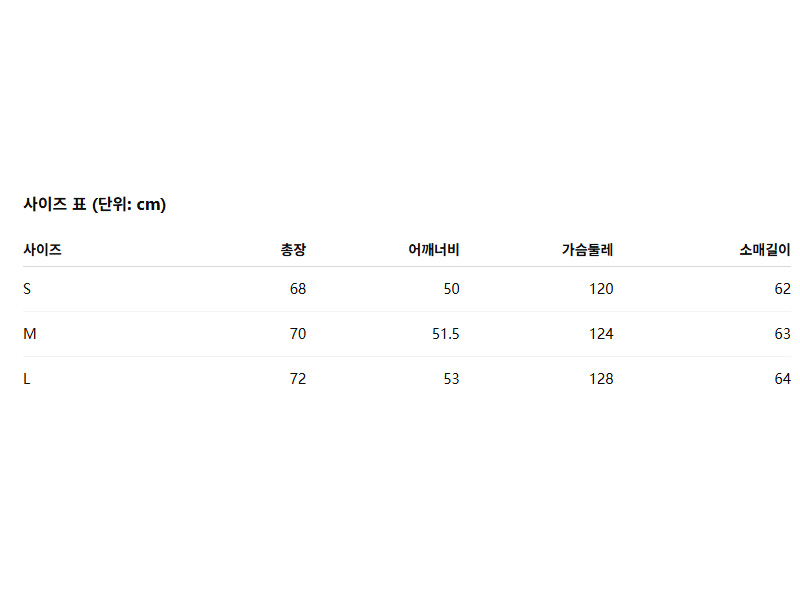Click total length value 70
This screenshot has width=800, height=600.
[297, 334]
